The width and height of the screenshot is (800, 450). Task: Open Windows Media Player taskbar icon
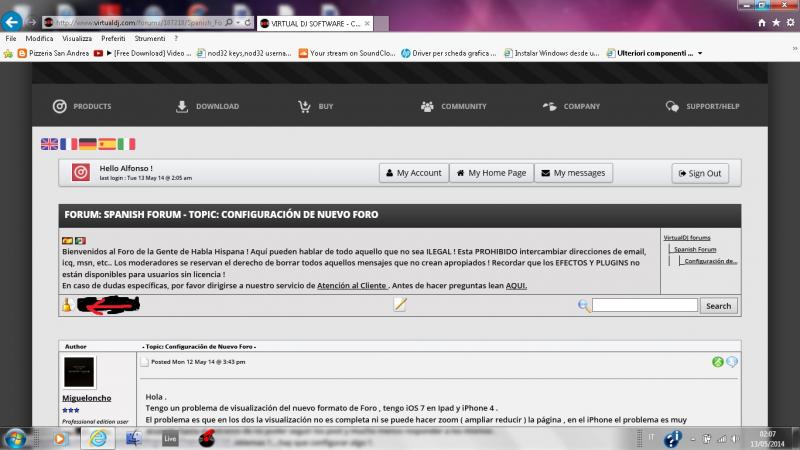(60, 439)
